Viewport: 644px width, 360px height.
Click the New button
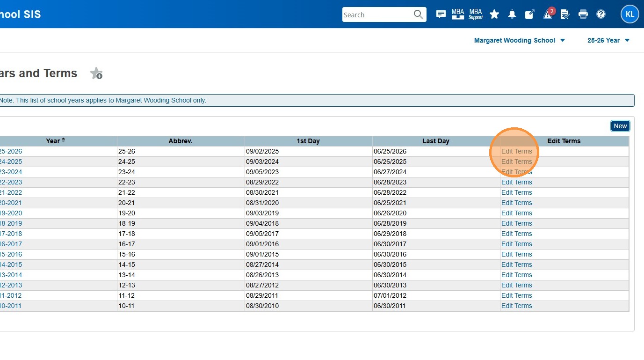(x=620, y=126)
